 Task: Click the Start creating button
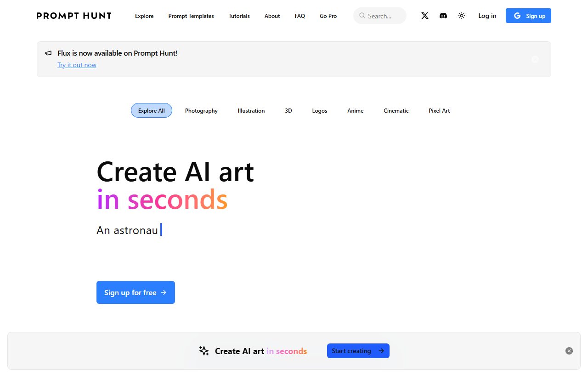[358, 351]
